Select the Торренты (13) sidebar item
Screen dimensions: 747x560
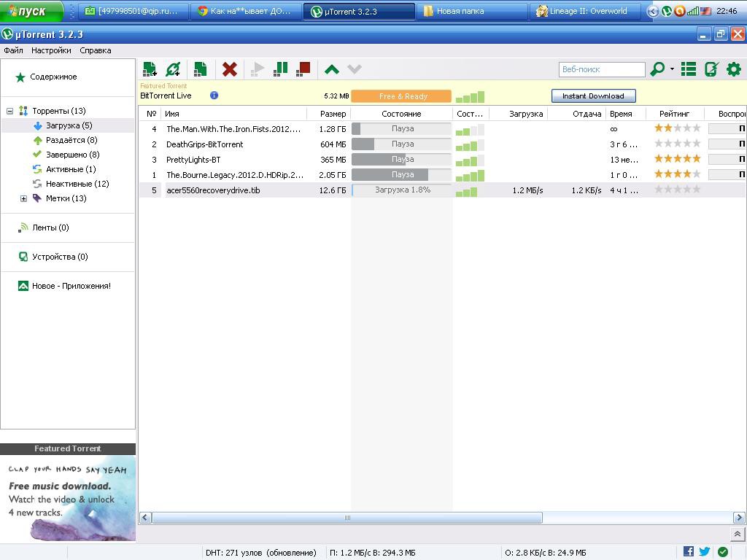(x=58, y=111)
